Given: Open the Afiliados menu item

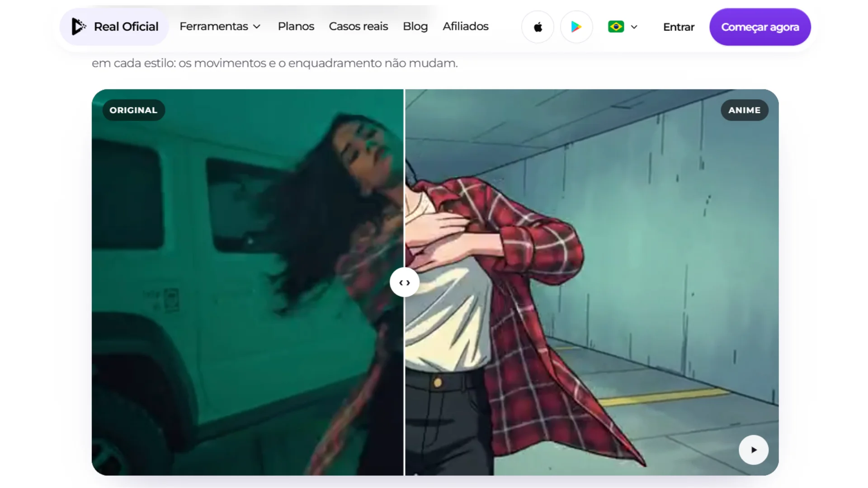Looking at the screenshot, I should pyautogui.click(x=465, y=27).
